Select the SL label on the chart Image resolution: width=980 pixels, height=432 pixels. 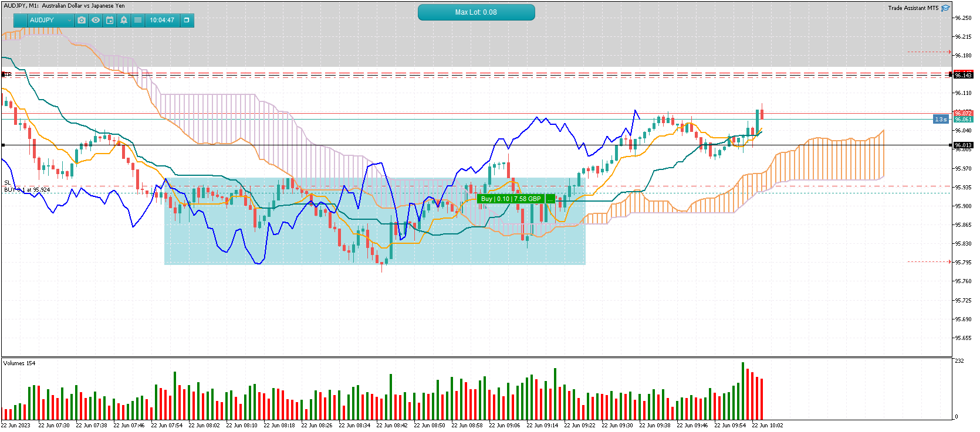click(8, 183)
